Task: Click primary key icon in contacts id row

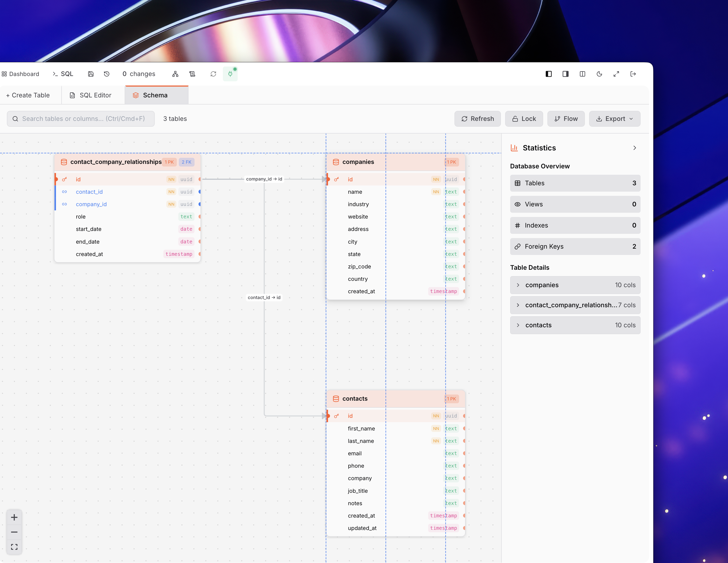Action: (337, 416)
